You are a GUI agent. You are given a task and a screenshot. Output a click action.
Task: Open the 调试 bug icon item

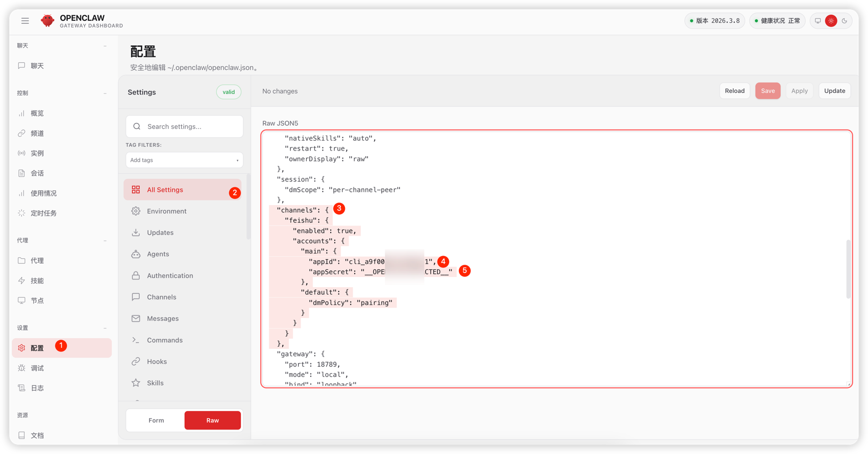[x=21, y=368]
